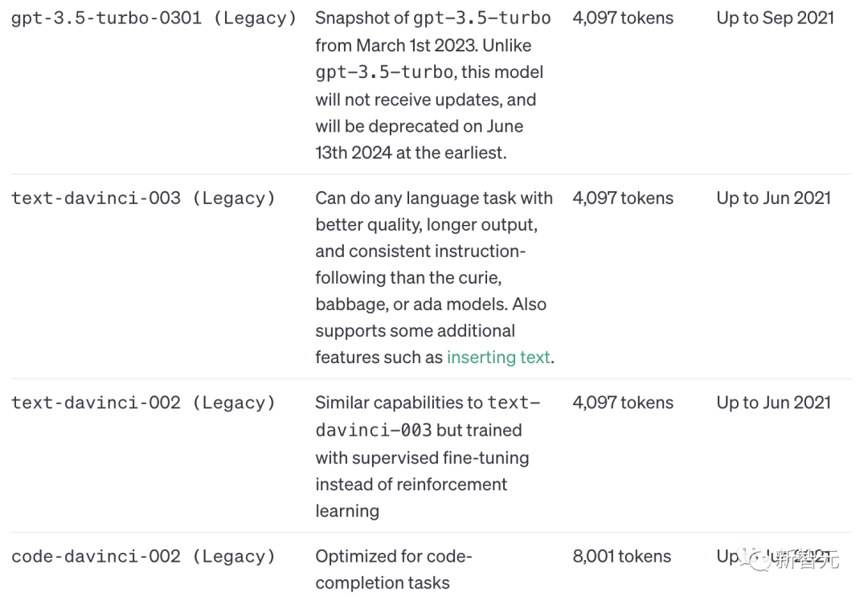Screen dimensions: 868x597
Task: Click text-davinci-003's 4,097 tokens cell
Action: (x=623, y=198)
